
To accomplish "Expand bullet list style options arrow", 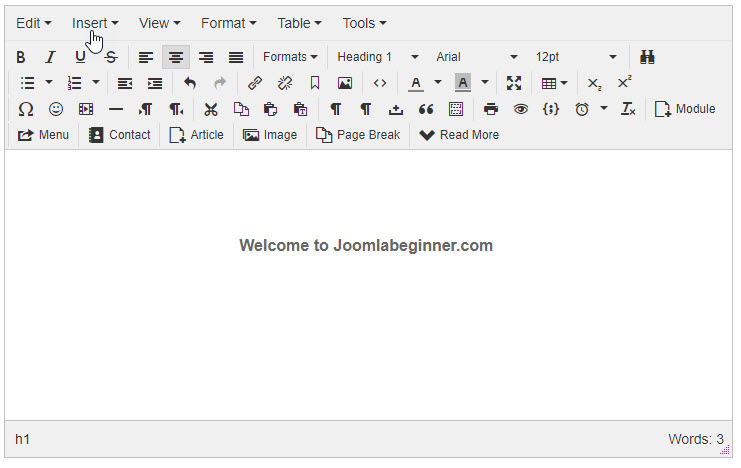I will (x=49, y=83).
